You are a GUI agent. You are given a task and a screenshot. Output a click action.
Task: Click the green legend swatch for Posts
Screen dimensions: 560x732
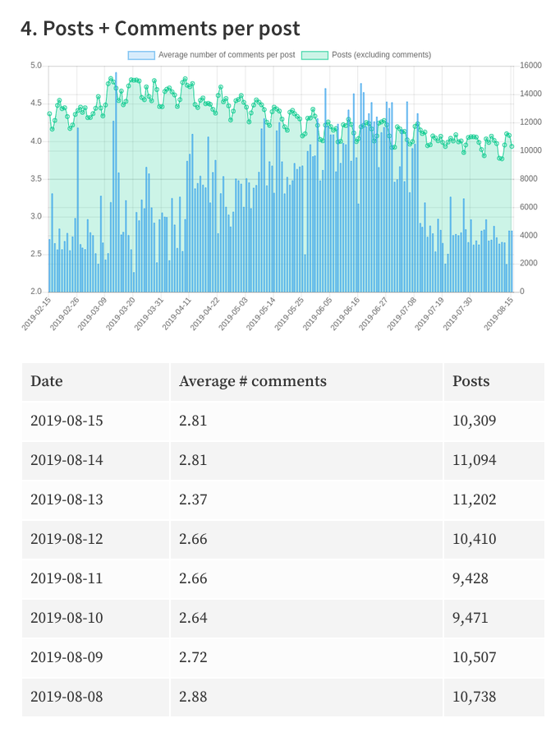coord(314,55)
